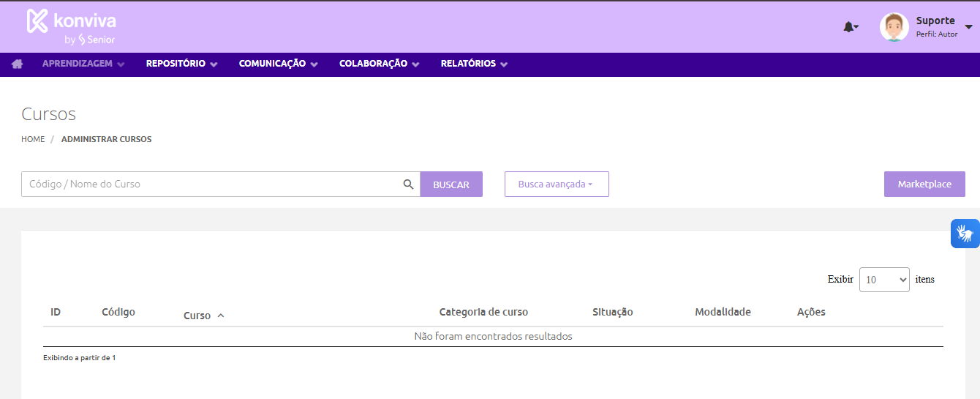The image size is (980, 399).
Task: Expand the Relatórios menu
Action: tap(474, 64)
